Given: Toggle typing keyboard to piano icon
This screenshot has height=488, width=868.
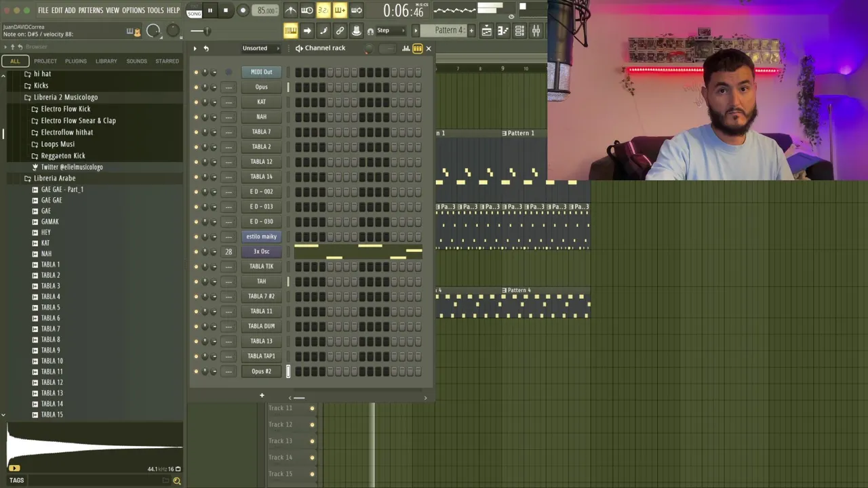Looking at the screenshot, I should 290,30.
